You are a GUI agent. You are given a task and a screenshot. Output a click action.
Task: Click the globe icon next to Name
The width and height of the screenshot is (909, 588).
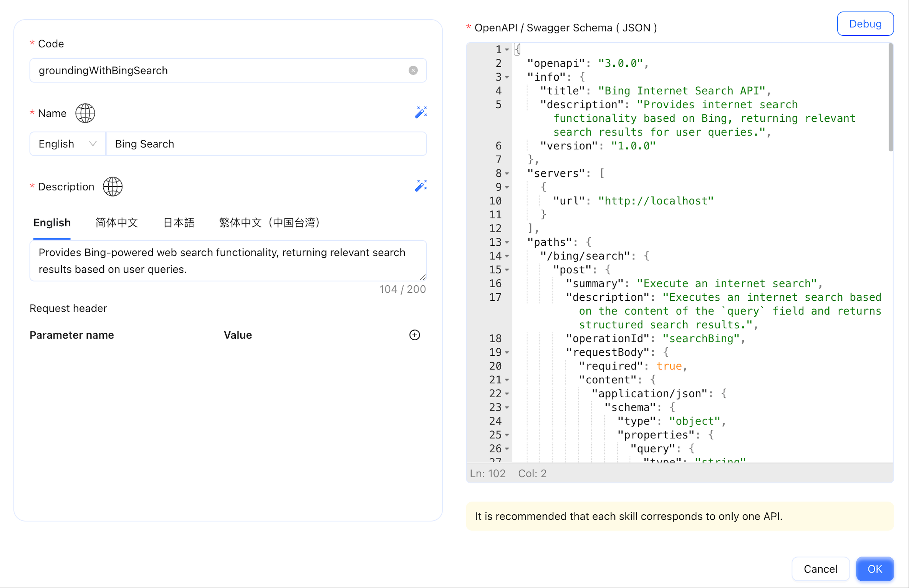(x=85, y=113)
